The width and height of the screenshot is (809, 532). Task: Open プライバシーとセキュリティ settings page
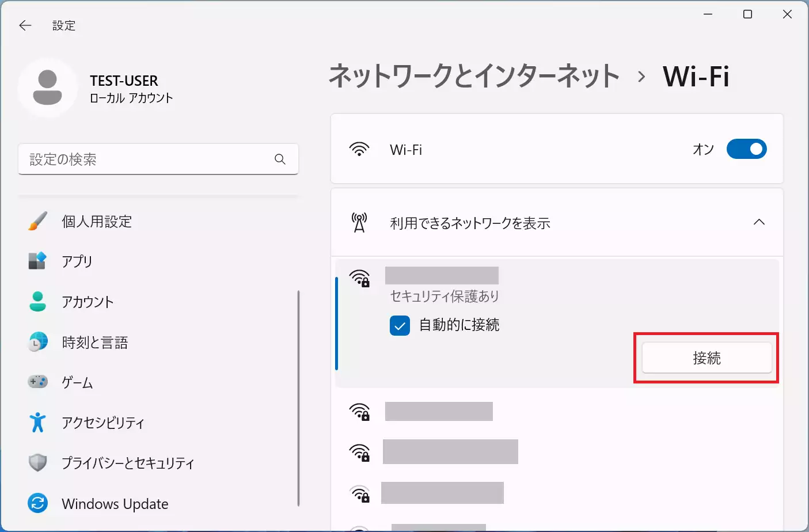[x=158, y=463]
